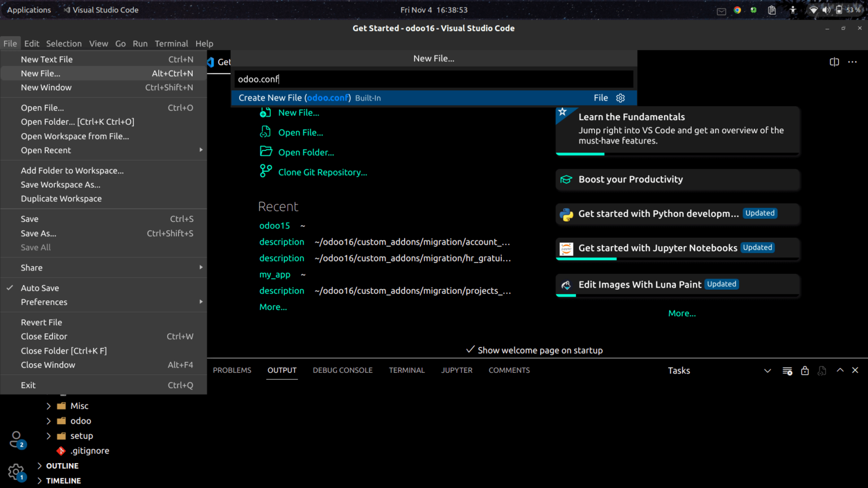The image size is (868, 488).
Task: Open the Run menu
Action: pos(140,43)
